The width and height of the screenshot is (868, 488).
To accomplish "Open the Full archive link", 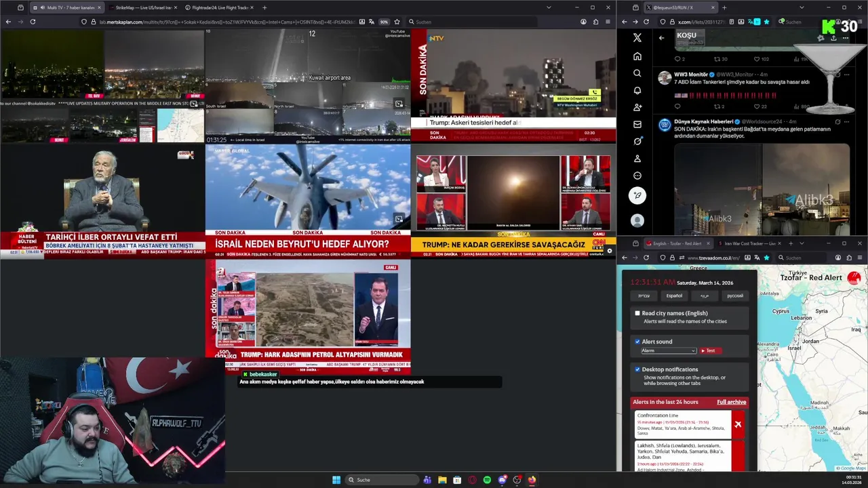I will pos(731,402).
